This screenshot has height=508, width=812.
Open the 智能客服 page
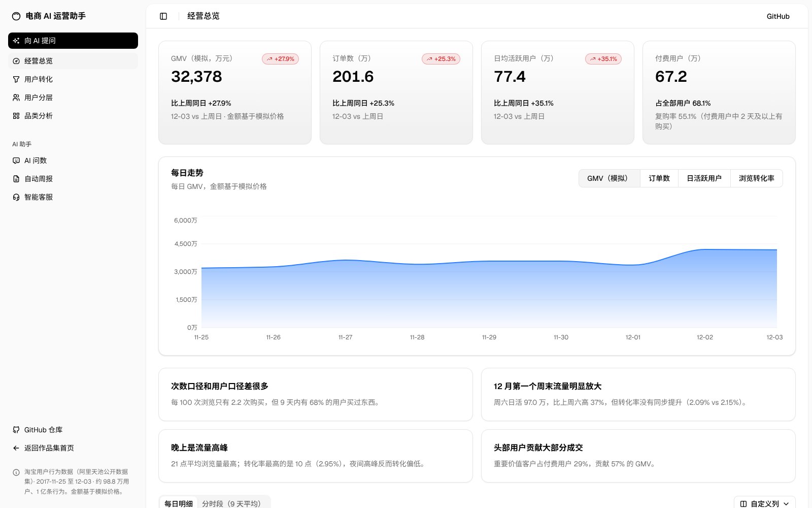73,197
